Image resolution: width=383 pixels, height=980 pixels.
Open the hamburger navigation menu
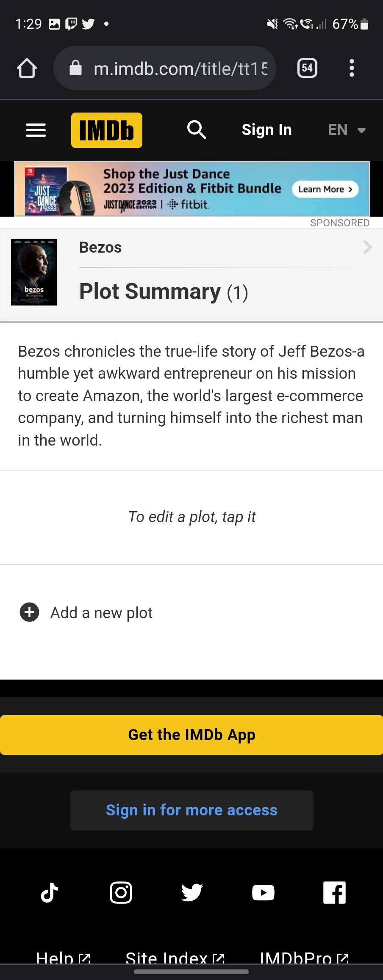tap(36, 130)
